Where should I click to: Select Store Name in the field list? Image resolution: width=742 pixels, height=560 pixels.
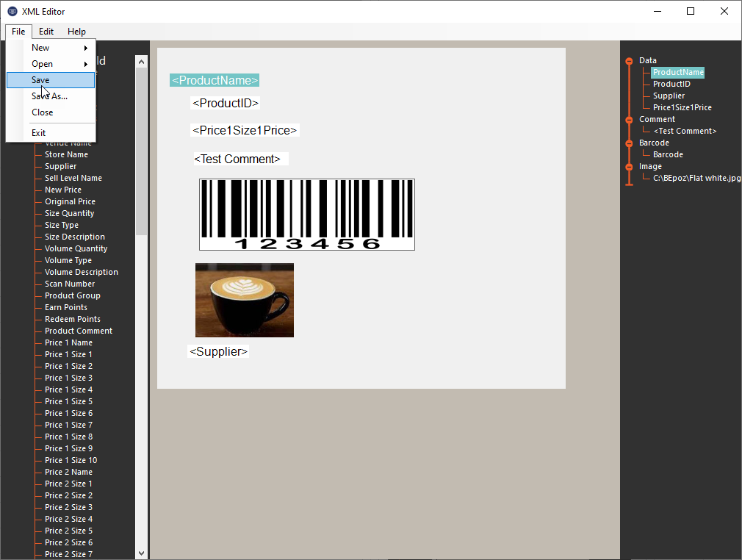[66, 155]
